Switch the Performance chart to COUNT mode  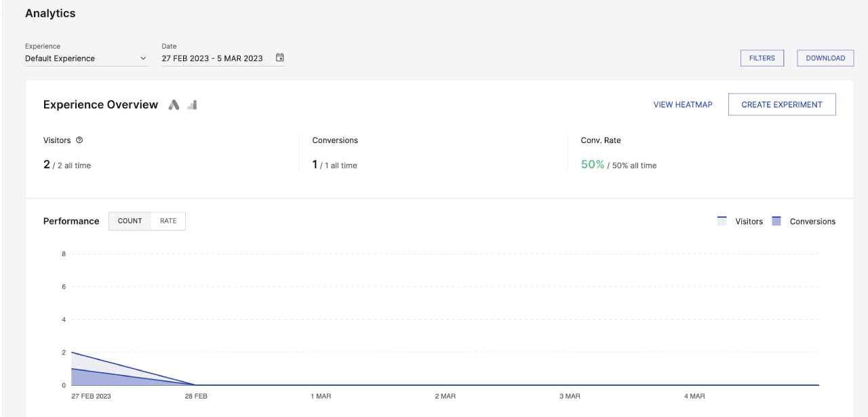click(x=130, y=221)
